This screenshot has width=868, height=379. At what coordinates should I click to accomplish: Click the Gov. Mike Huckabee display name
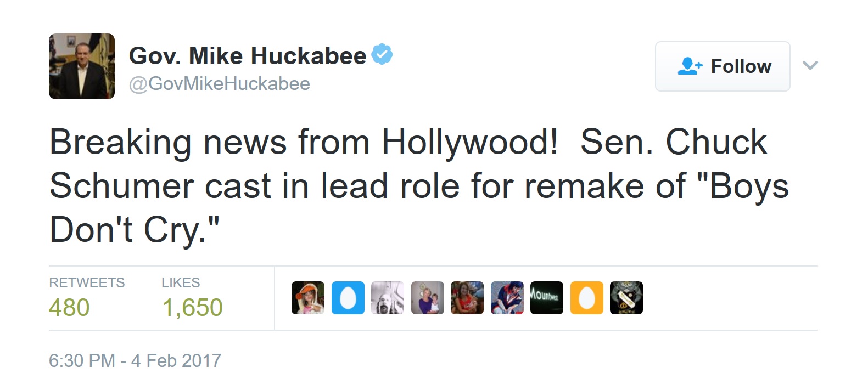pos(248,55)
